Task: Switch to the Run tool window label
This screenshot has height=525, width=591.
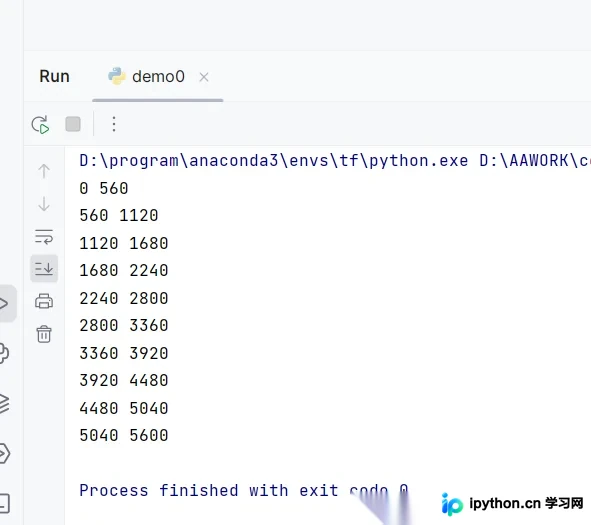Action: [x=55, y=77]
